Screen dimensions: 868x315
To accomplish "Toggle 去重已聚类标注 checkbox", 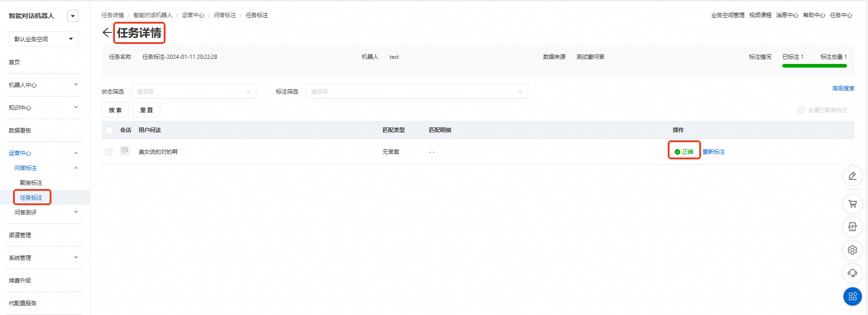I will [x=800, y=110].
